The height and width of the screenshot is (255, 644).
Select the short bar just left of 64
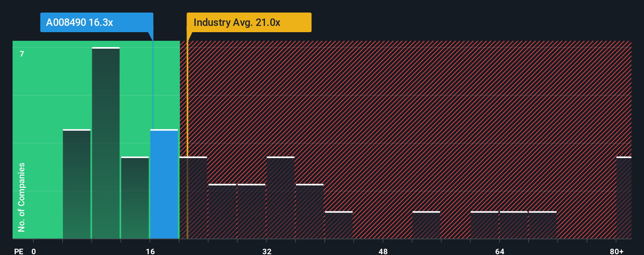point(485,225)
